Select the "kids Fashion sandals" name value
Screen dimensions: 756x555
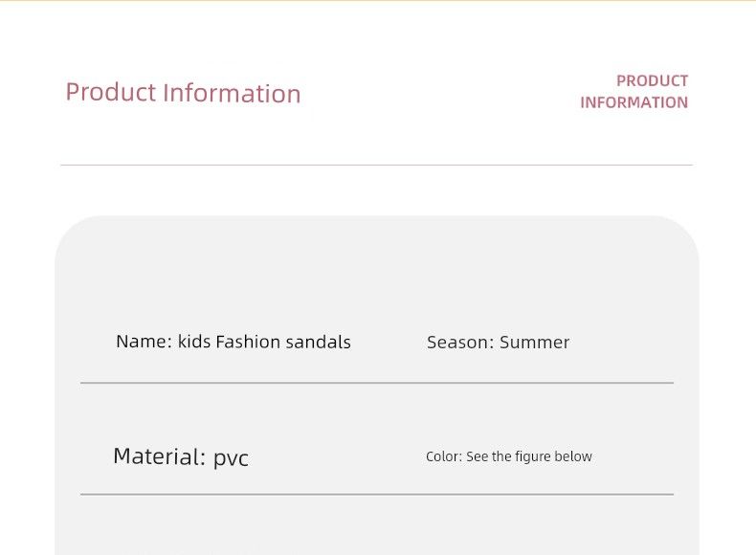264,342
